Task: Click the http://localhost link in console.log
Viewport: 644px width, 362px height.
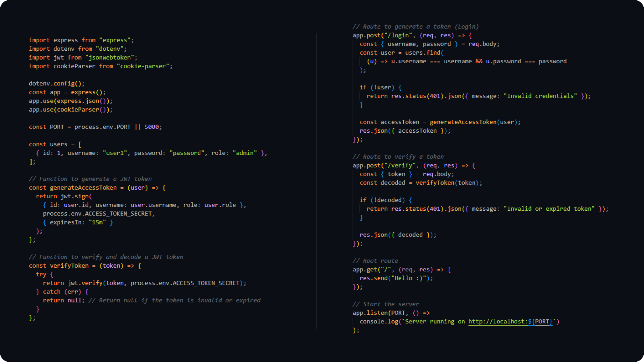Action: [510, 321]
